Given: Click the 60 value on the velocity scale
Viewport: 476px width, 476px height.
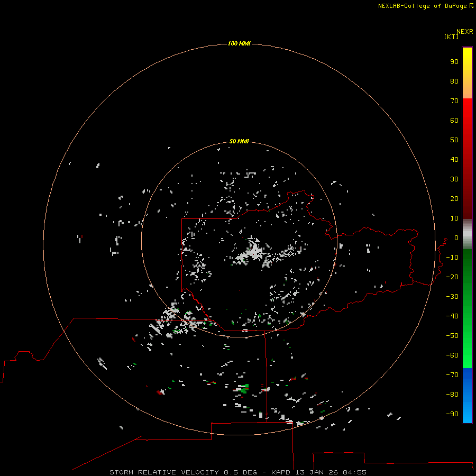Looking at the screenshot, I should (454, 121).
